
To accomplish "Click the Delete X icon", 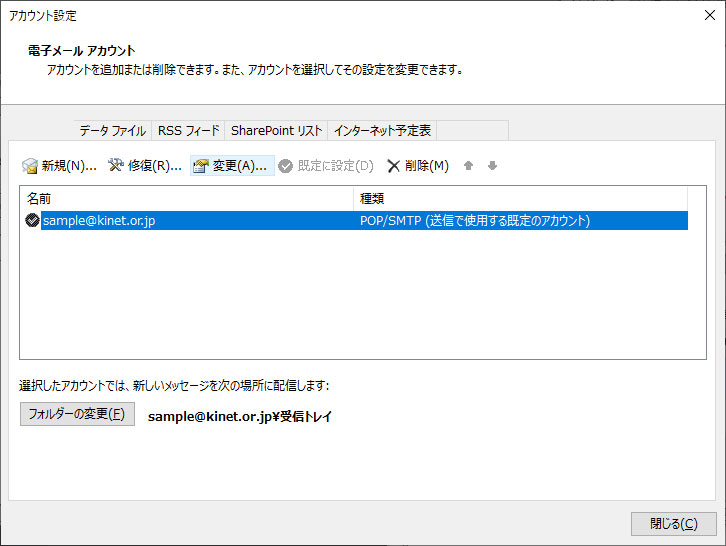I will (x=394, y=166).
